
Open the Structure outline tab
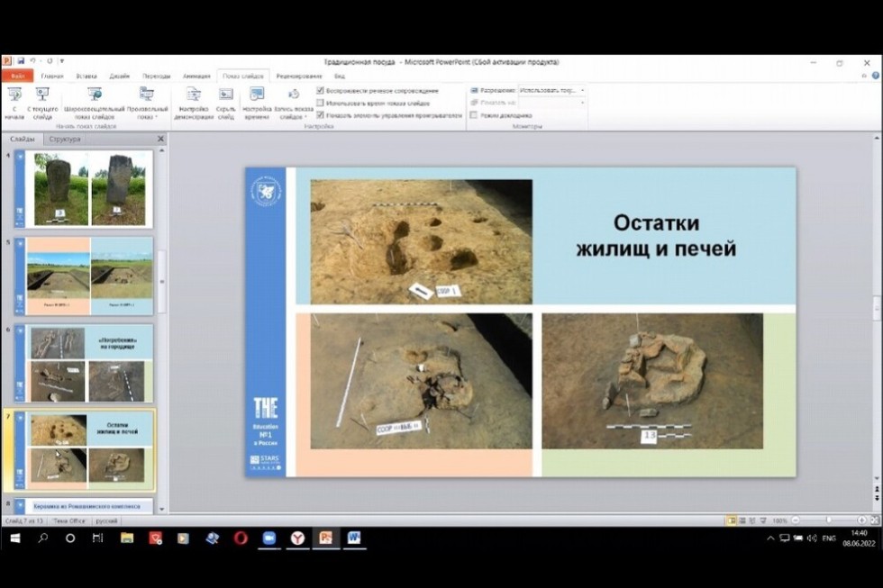pos(65,140)
